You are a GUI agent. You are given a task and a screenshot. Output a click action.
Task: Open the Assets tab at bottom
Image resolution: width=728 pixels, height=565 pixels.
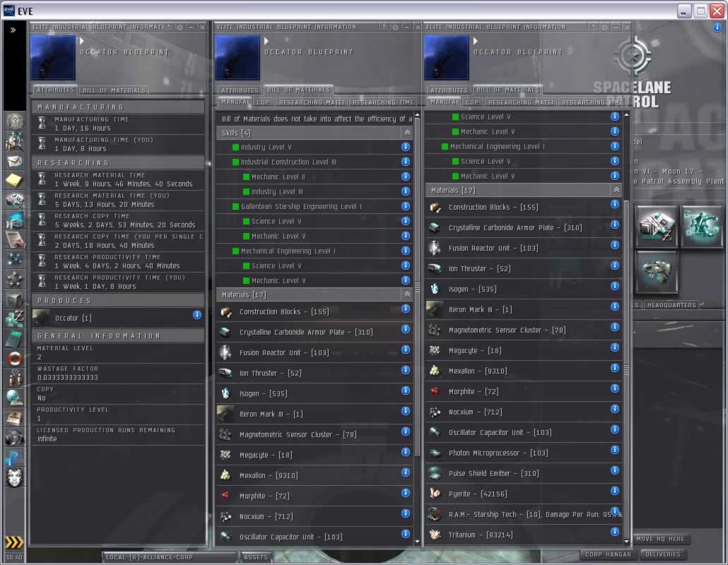tap(255, 557)
